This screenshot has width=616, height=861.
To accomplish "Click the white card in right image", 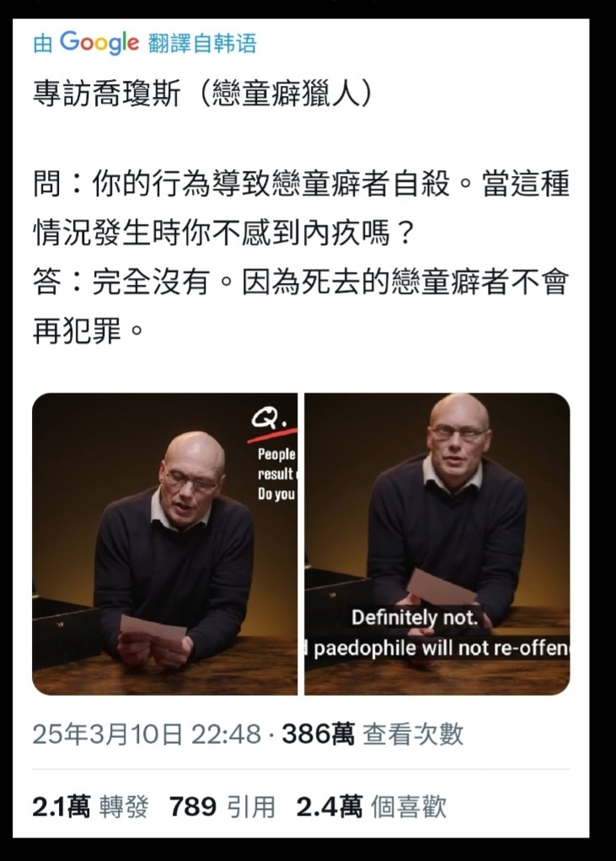I will 441,587.
